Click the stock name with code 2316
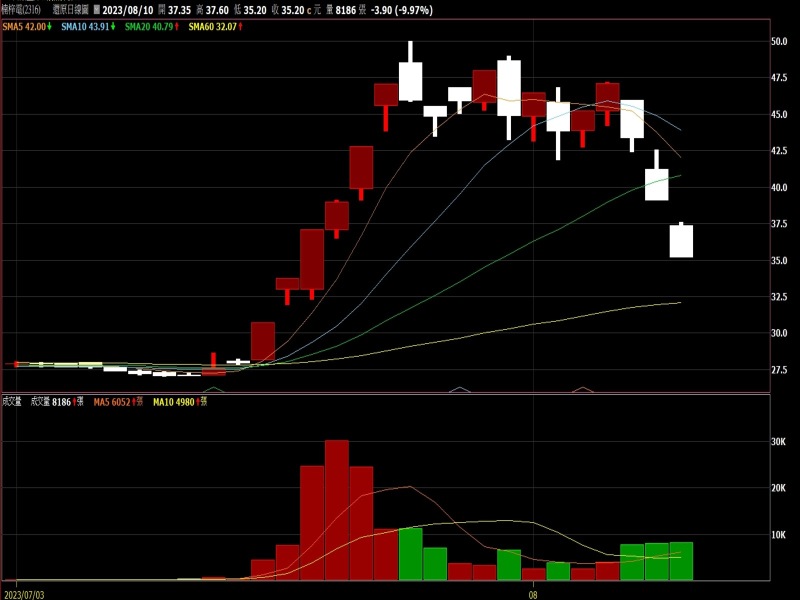Image resolution: width=800 pixels, height=600 pixels. (x=21, y=9)
